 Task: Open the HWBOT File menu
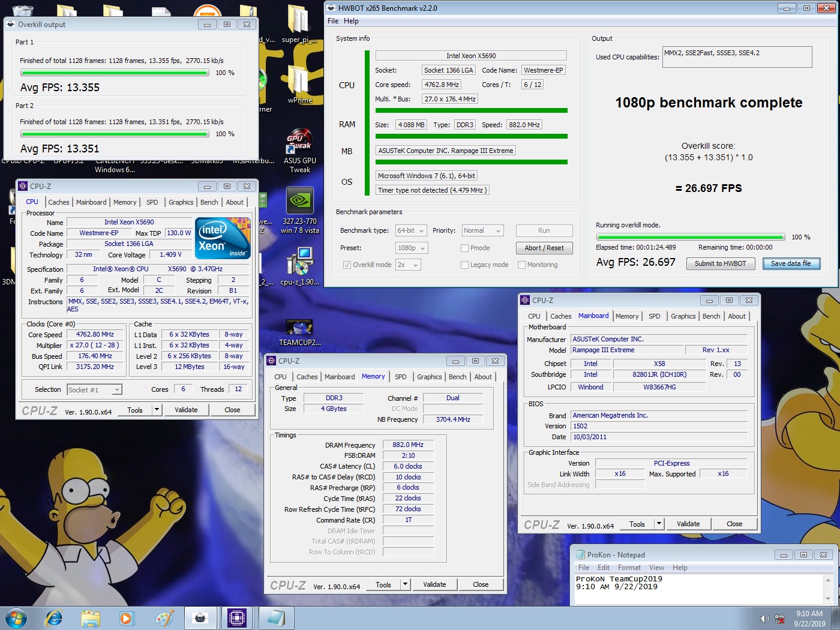point(333,21)
